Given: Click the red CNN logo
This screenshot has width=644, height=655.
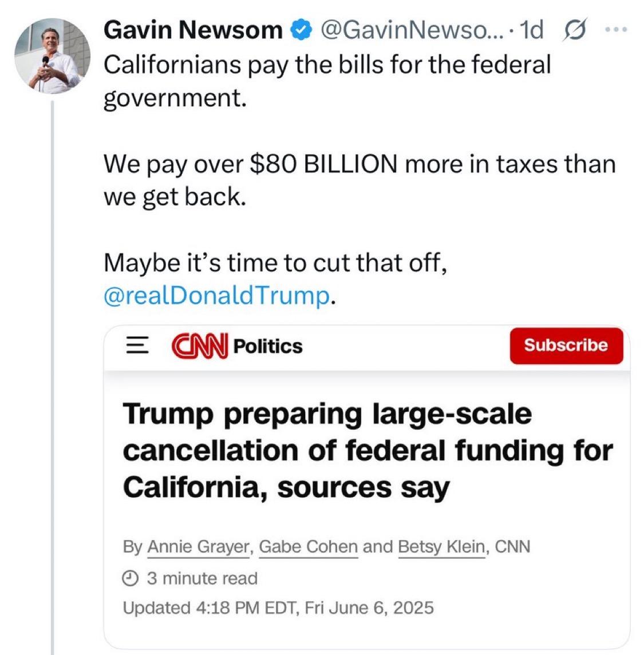Looking at the screenshot, I should tap(200, 346).
